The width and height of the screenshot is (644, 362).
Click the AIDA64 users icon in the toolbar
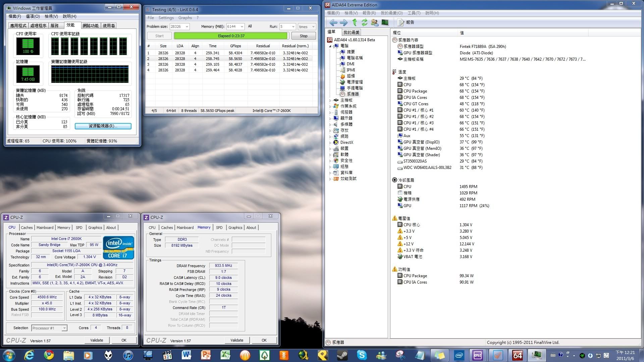tap(375, 22)
